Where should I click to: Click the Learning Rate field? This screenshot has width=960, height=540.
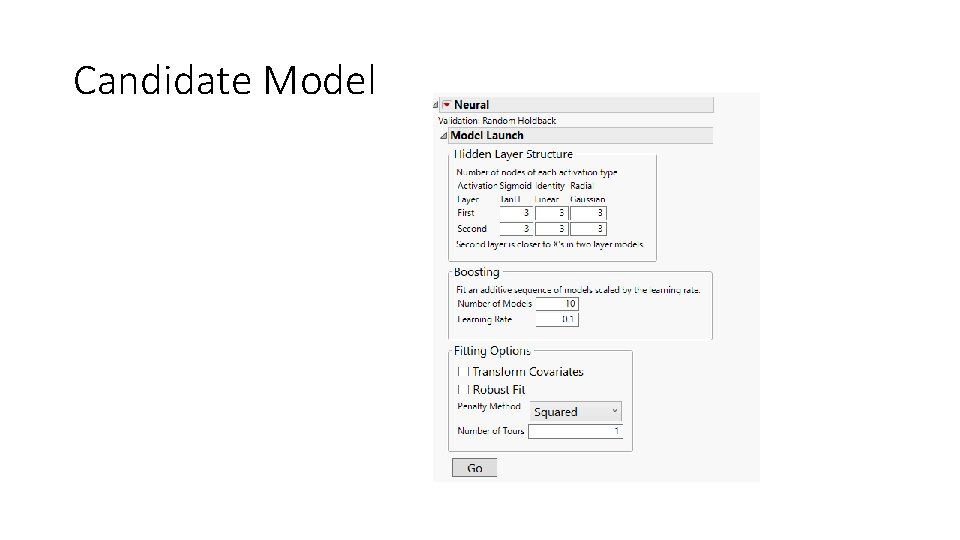[556, 320]
